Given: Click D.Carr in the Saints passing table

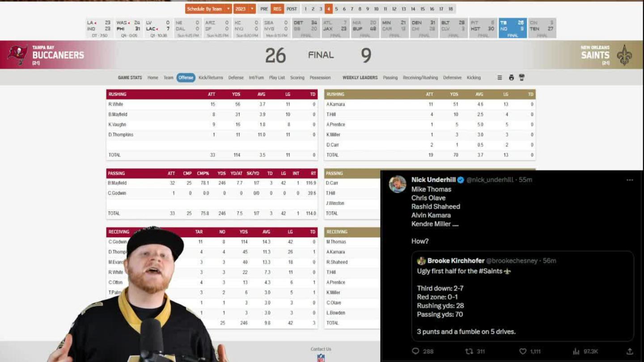Looking at the screenshot, I should (332, 183).
